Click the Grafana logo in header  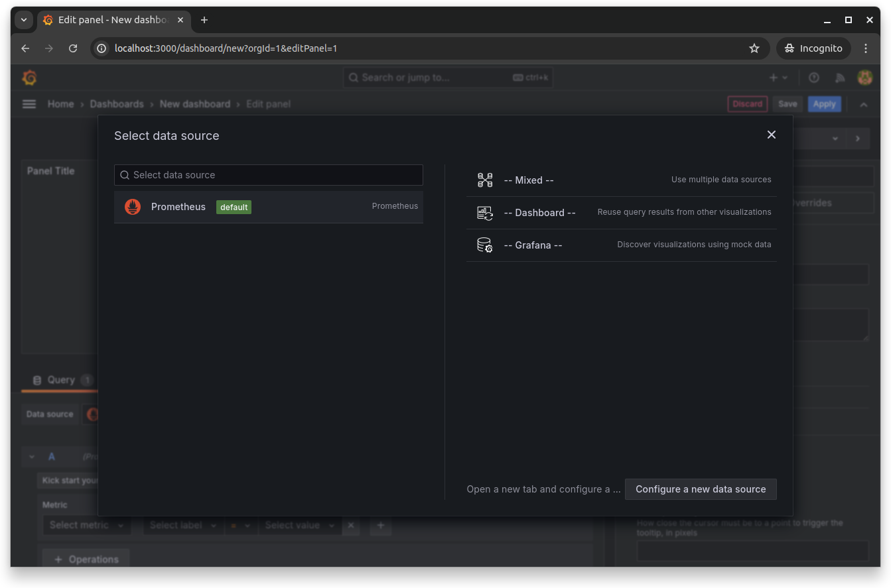point(29,78)
